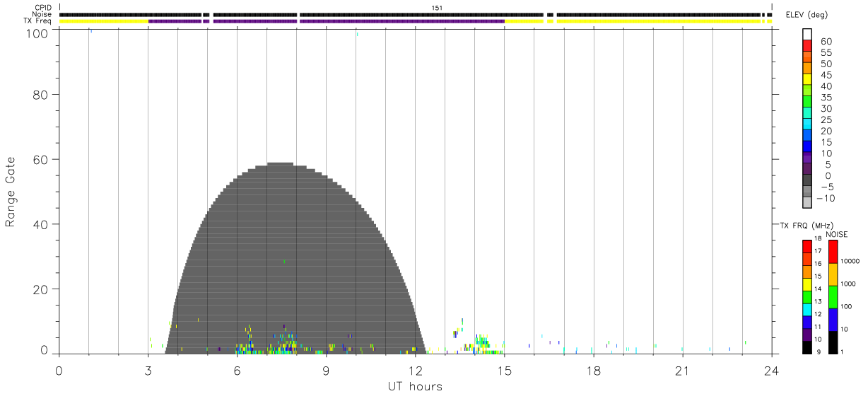This screenshot has height=401, width=868.
Task: Click the 21 tick on UT hours axis
Action: click(682, 371)
